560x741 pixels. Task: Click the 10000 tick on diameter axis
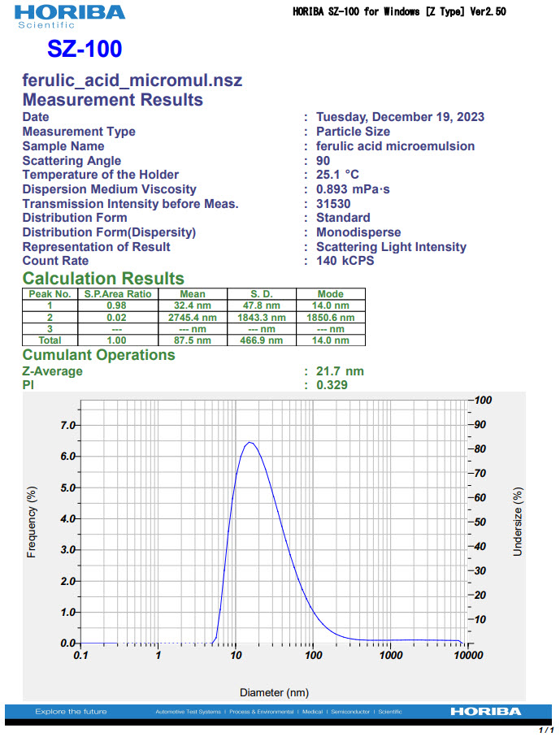[469, 655]
